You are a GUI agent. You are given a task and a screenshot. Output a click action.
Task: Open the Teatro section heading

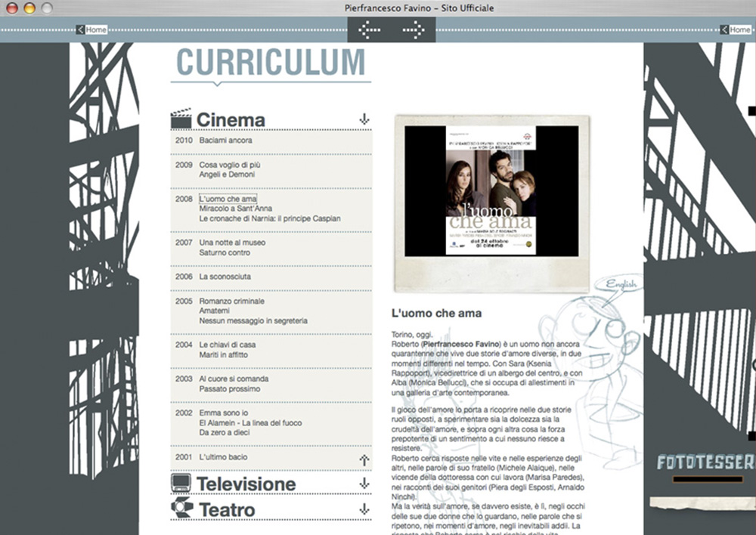(x=227, y=510)
